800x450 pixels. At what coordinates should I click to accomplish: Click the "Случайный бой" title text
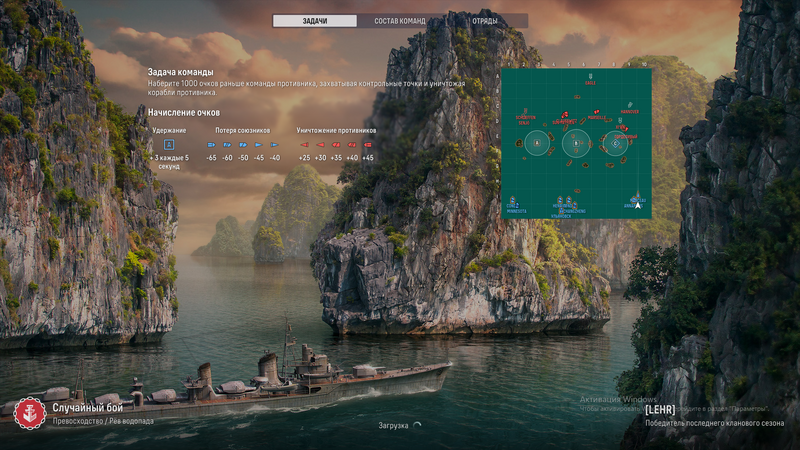click(88, 408)
